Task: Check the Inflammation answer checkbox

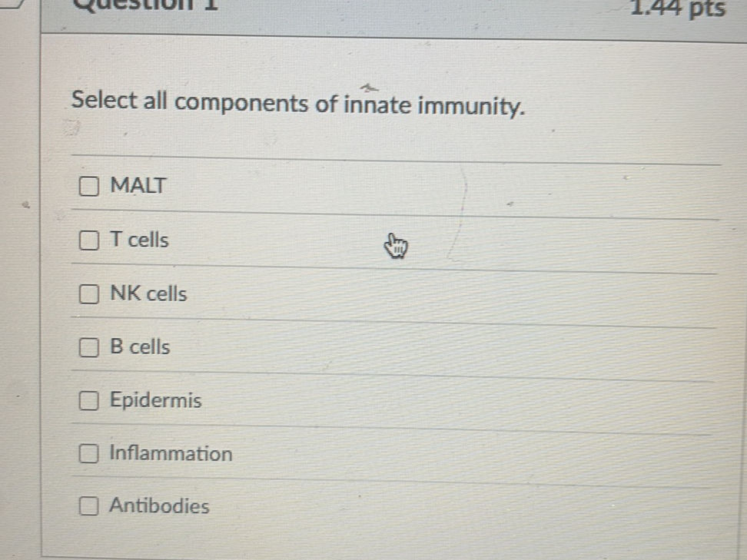Action: tap(88, 453)
